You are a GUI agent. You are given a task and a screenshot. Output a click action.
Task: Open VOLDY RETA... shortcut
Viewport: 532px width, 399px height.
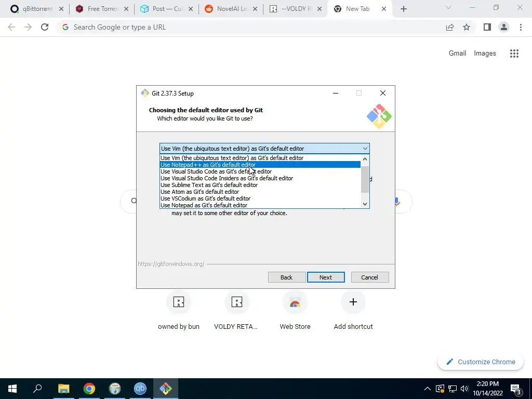pos(237,310)
